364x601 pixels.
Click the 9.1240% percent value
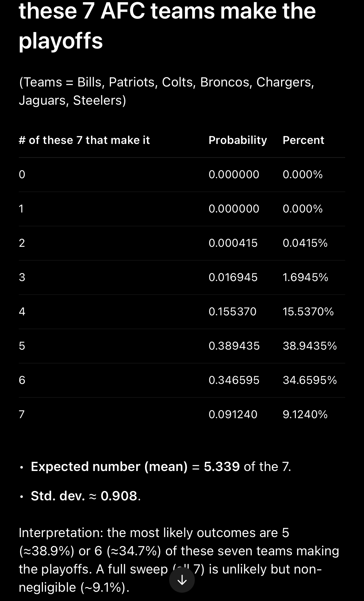coord(305,414)
